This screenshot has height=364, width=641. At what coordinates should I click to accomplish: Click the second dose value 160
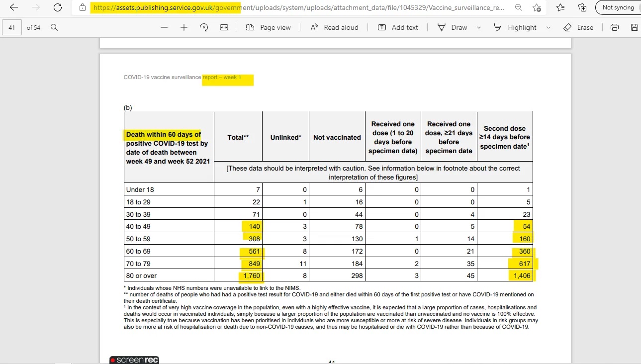coord(524,239)
